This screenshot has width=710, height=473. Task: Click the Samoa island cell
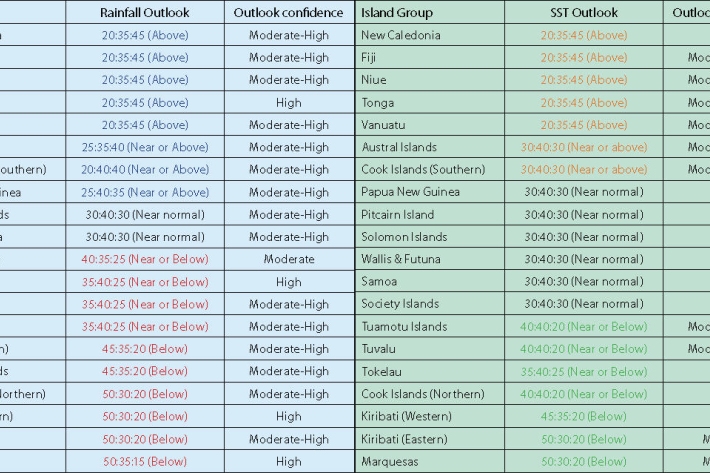[379, 282]
